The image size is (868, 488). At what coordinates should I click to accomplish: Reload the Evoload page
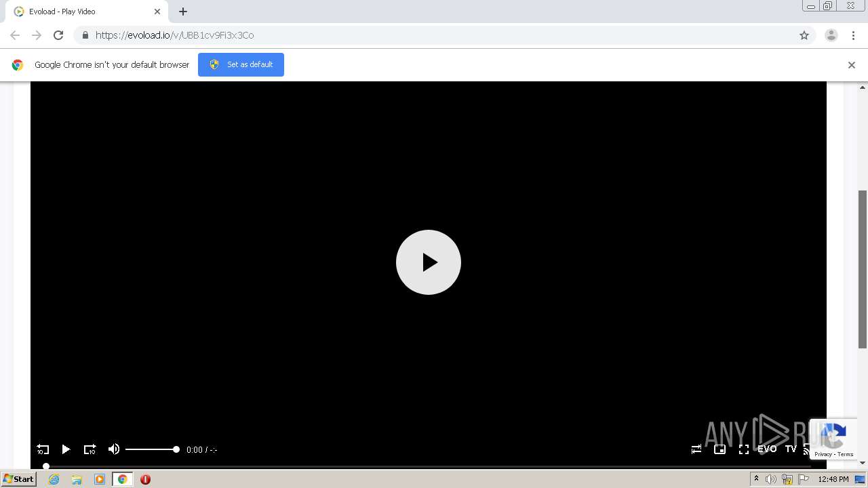click(58, 35)
